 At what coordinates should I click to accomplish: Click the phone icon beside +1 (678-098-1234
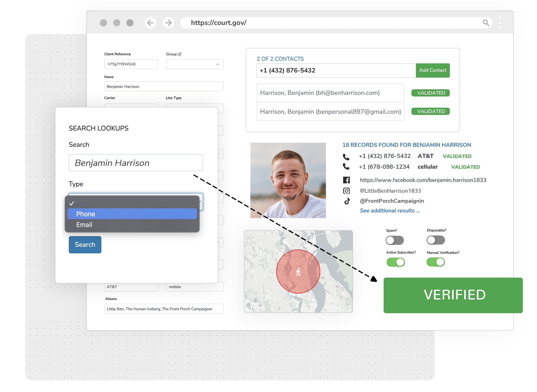click(346, 167)
